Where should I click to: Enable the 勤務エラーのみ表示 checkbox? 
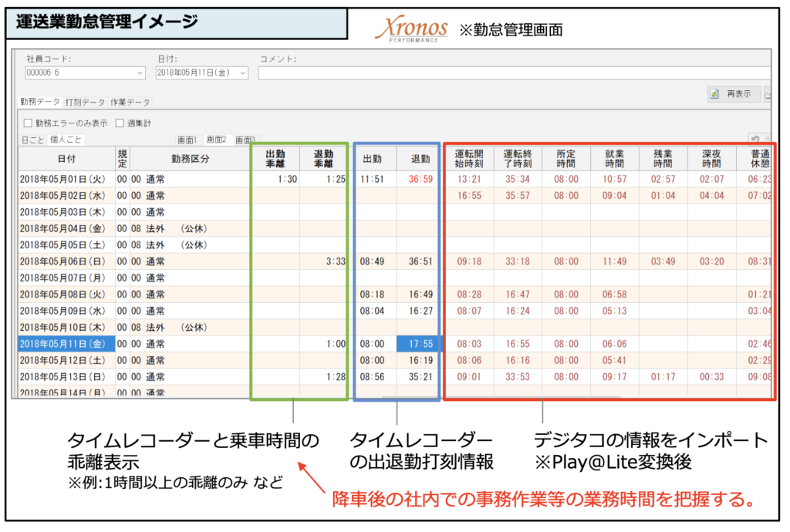[x=29, y=123]
